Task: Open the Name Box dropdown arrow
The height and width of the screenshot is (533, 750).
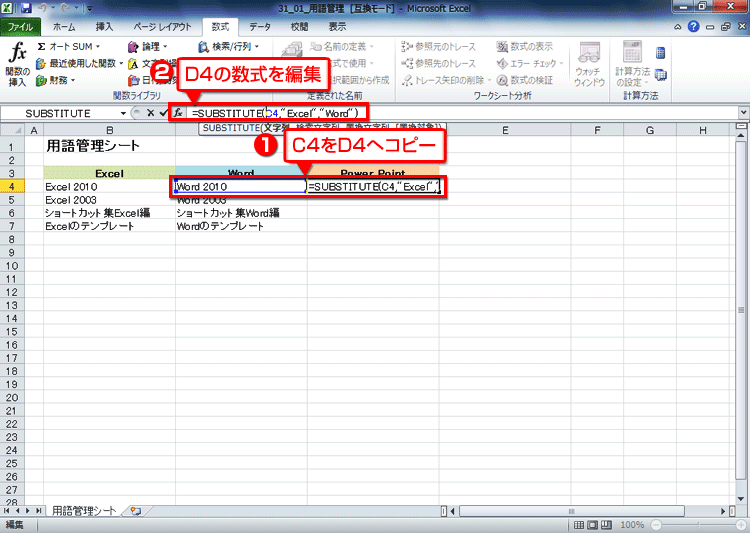Action: tap(123, 113)
